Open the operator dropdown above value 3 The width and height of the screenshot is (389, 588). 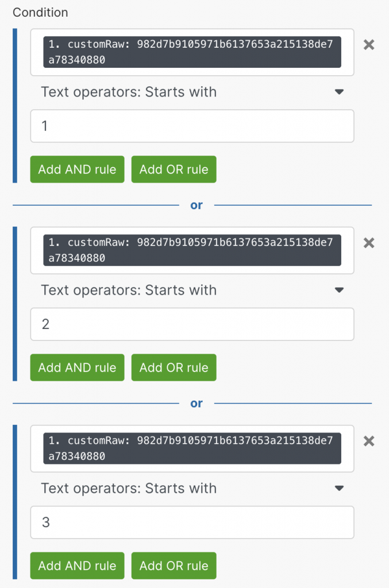coord(192,489)
